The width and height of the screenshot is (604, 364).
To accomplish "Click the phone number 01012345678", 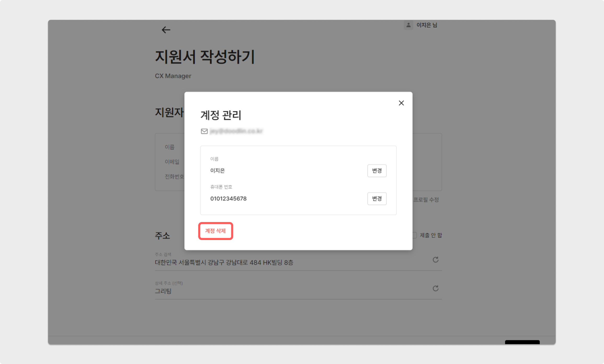I will [x=228, y=199].
